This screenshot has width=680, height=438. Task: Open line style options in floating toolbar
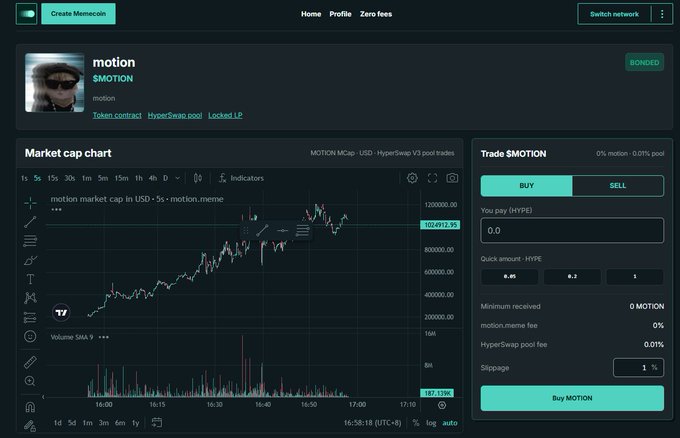[302, 230]
